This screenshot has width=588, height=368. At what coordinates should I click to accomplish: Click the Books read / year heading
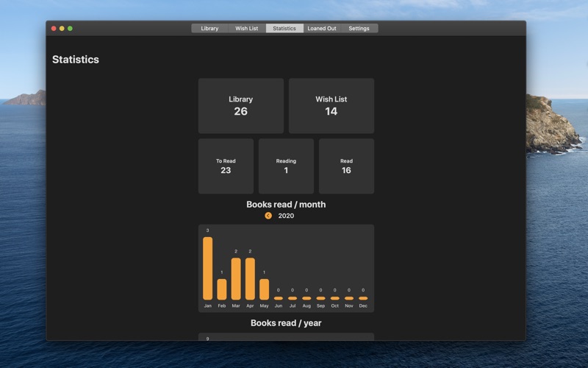coord(286,323)
